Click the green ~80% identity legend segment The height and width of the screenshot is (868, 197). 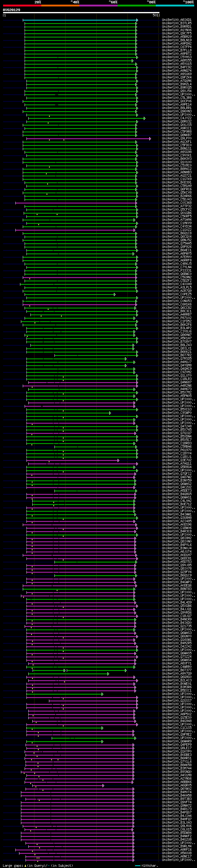pos(137,6)
